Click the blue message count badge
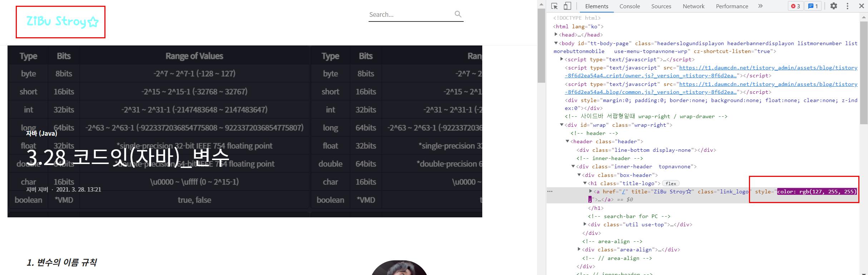Viewport: 868px width, 275px height. pyautogui.click(x=813, y=6)
